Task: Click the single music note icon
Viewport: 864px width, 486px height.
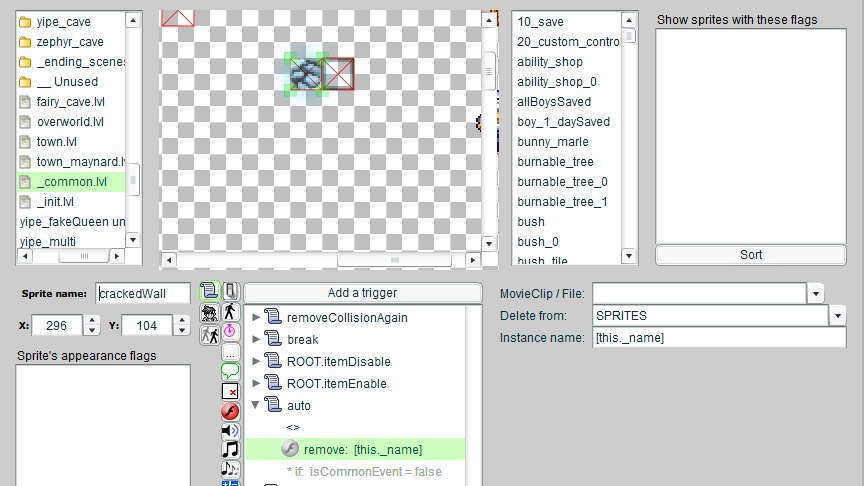Action: point(230,450)
